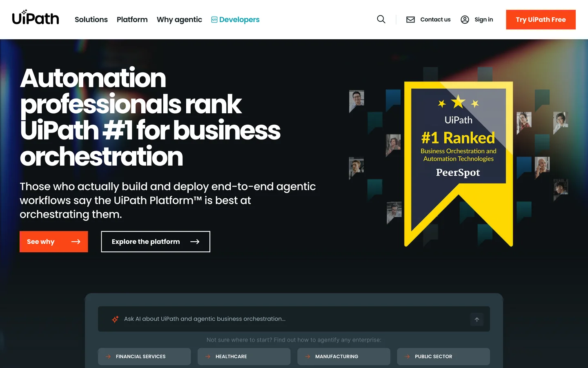The height and width of the screenshot is (368, 588).
Task: Open the Platform menu
Action: (x=132, y=20)
